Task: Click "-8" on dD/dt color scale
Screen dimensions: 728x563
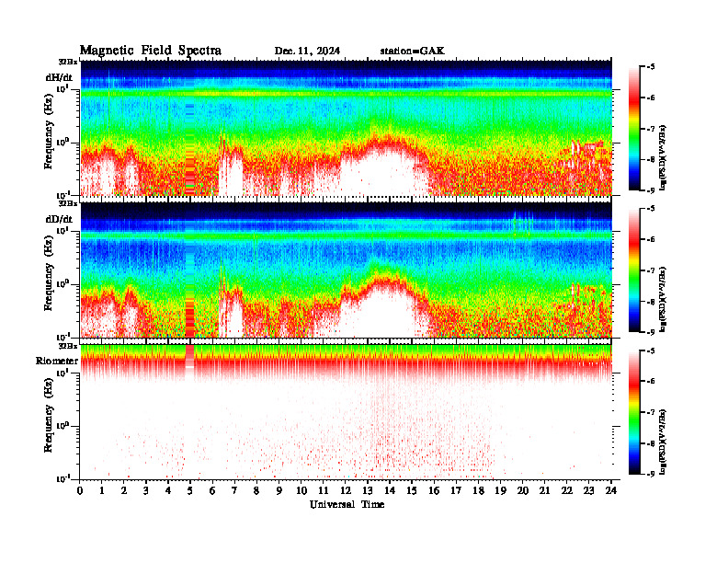Action: [x=651, y=302]
